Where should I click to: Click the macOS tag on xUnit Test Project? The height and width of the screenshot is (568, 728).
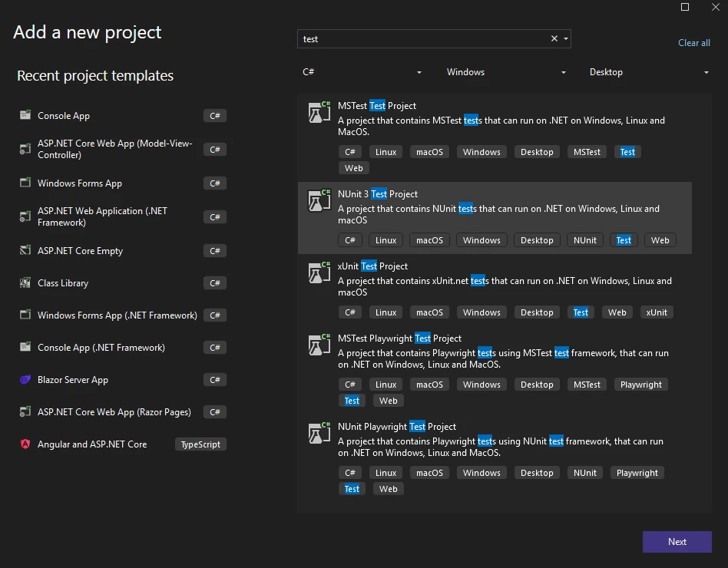pyautogui.click(x=429, y=312)
